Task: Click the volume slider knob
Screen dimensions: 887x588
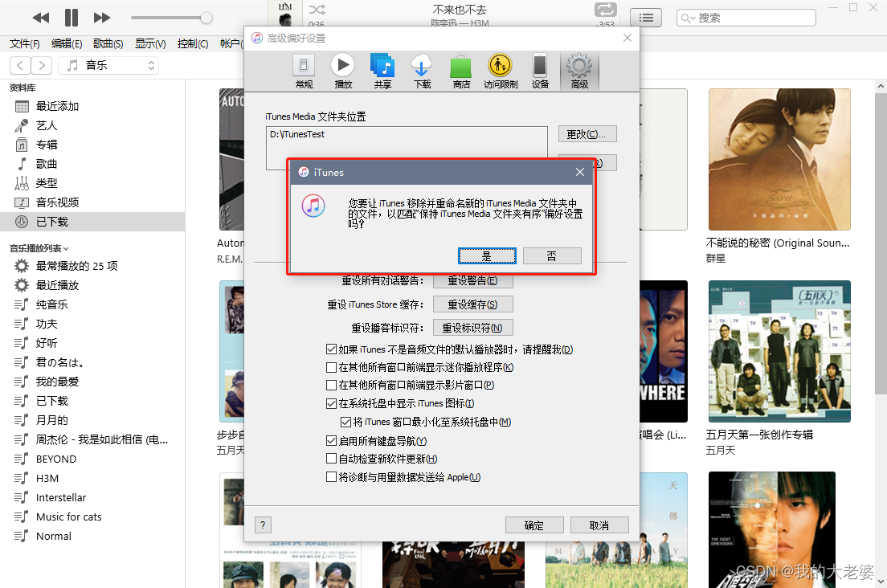Action: pos(206,18)
